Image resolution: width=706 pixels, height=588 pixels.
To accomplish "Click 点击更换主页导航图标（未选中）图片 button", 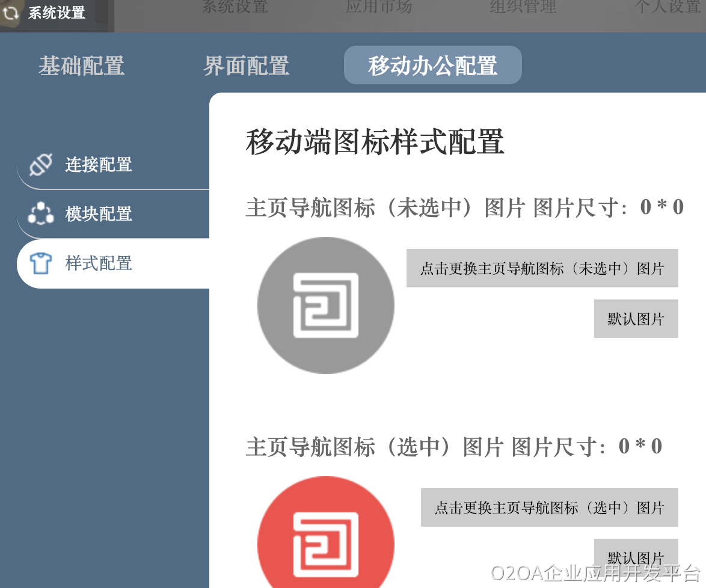I will pyautogui.click(x=542, y=268).
